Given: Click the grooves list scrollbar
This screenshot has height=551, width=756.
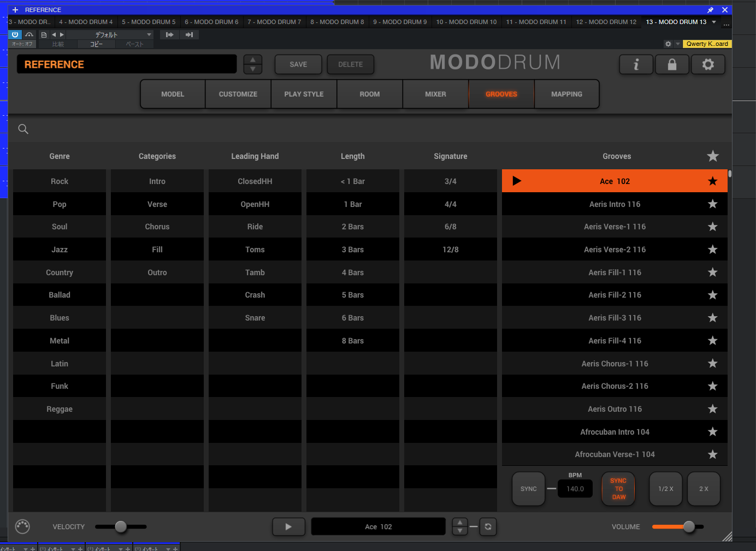Looking at the screenshot, I should [730, 174].
